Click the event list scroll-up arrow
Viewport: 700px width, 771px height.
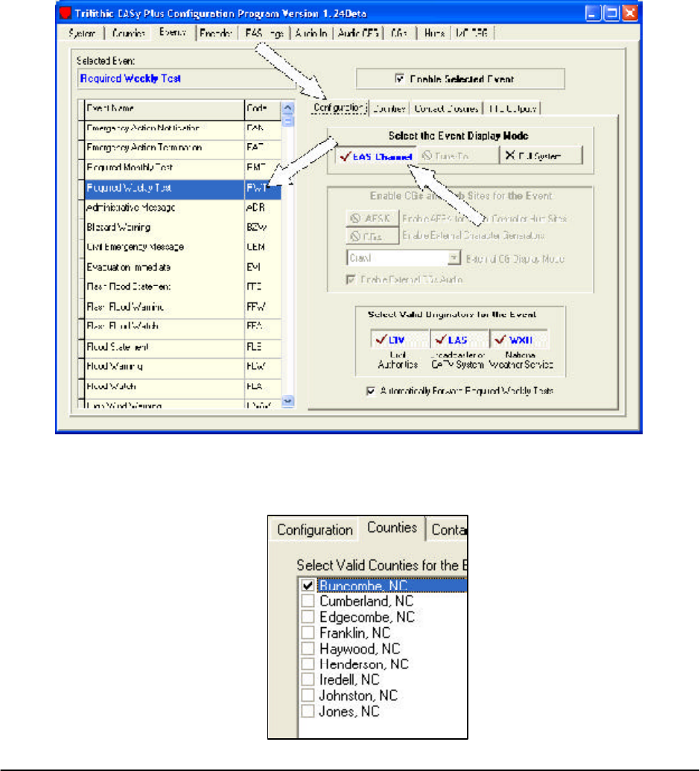[288, 108]
